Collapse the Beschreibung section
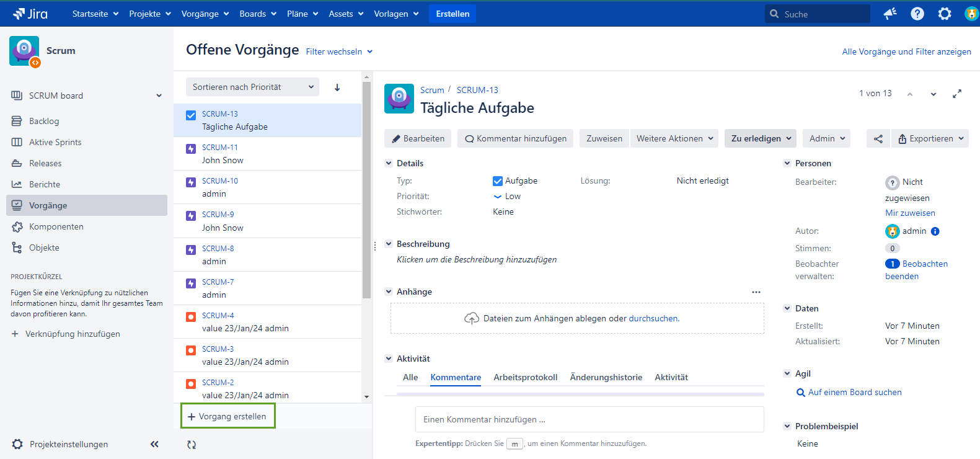The height and width of the screenshot is (459, 980). point(389,244)
